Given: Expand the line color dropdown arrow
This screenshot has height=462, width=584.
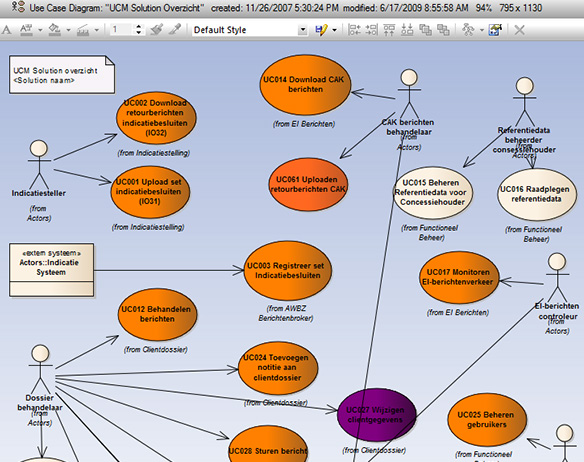Looking at the screenshot, I should [96, 30].
